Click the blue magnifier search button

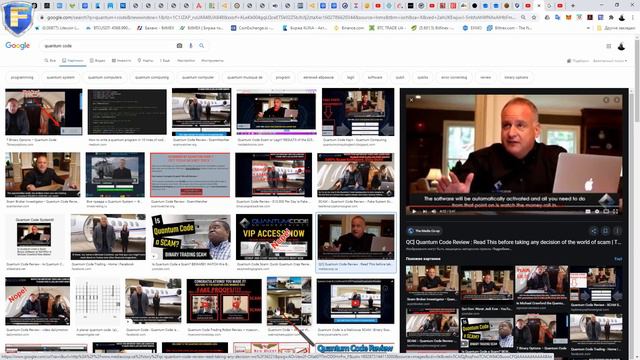[x=202, y=46]
